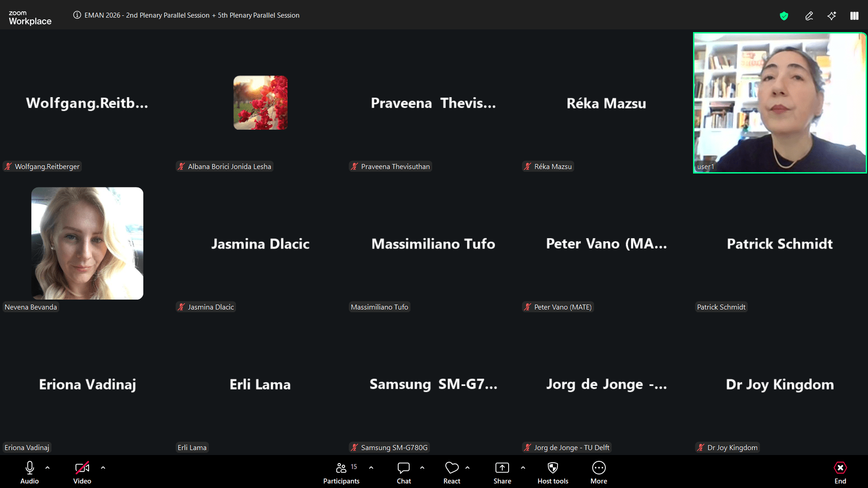Open Host tools shield icon
This screenshot has height=488, width=868.
(552, 472)
